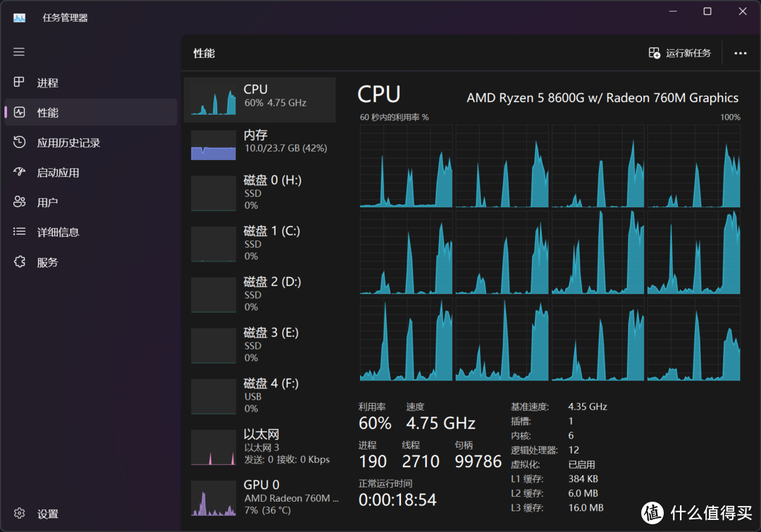Open the 服务 page label
This screenshot has height=532, width=761.
(47, 263)
